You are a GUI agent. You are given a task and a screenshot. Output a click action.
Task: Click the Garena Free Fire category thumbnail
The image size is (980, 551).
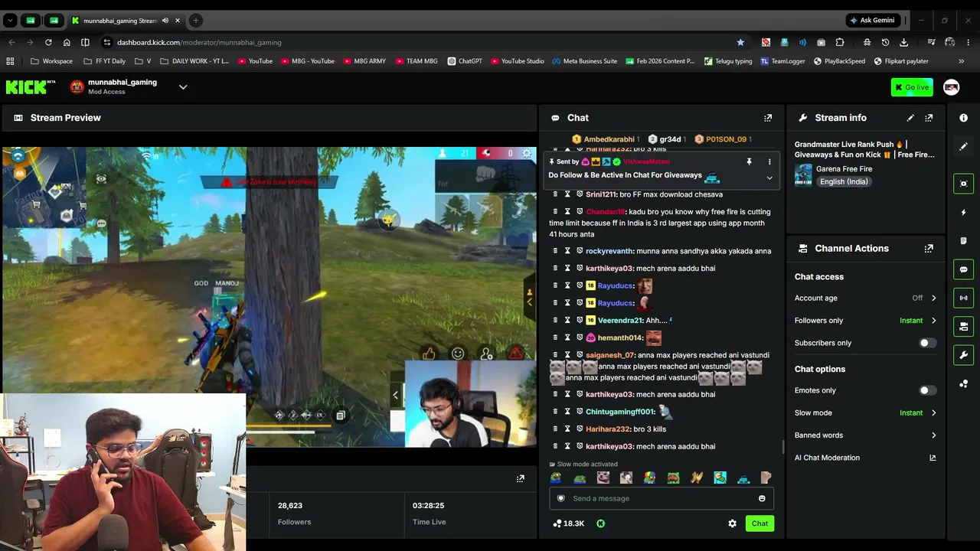(803, 174)
